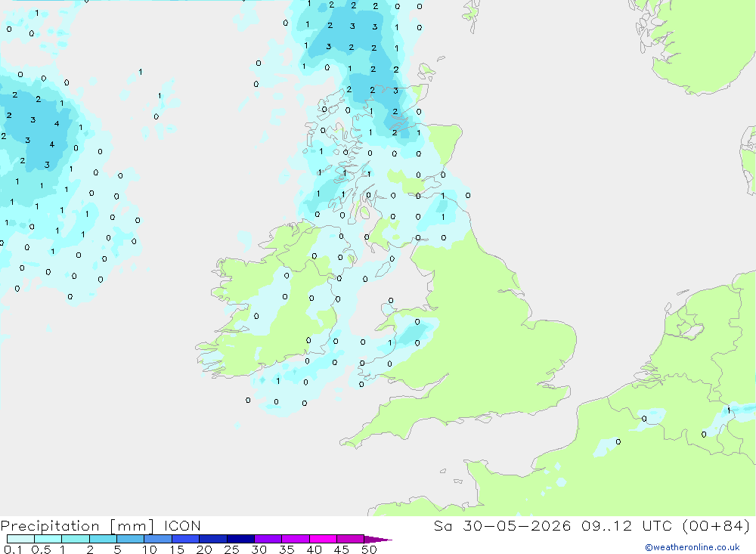756x554 pixels.
Task: Click the '09..12 UTC' time range text
Action: [x=626, y=525]
